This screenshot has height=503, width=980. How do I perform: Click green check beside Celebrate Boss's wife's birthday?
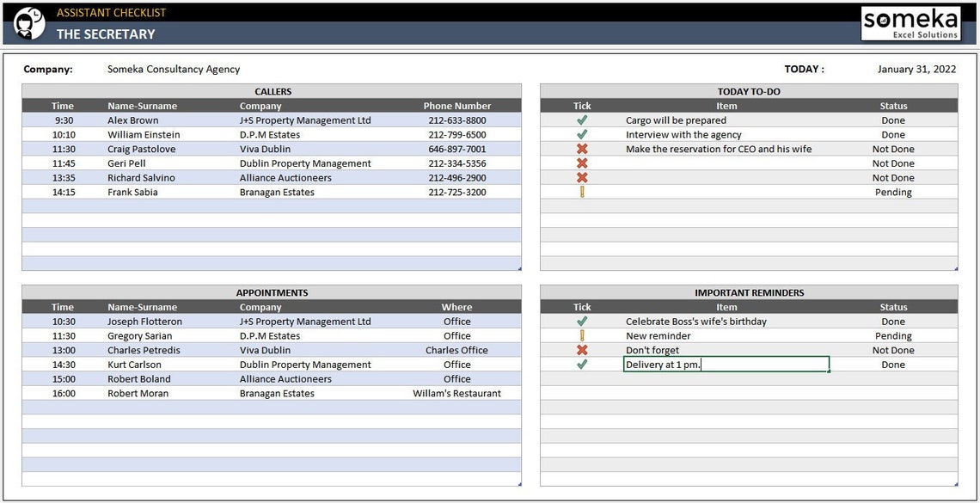click(x=582, y=321)
